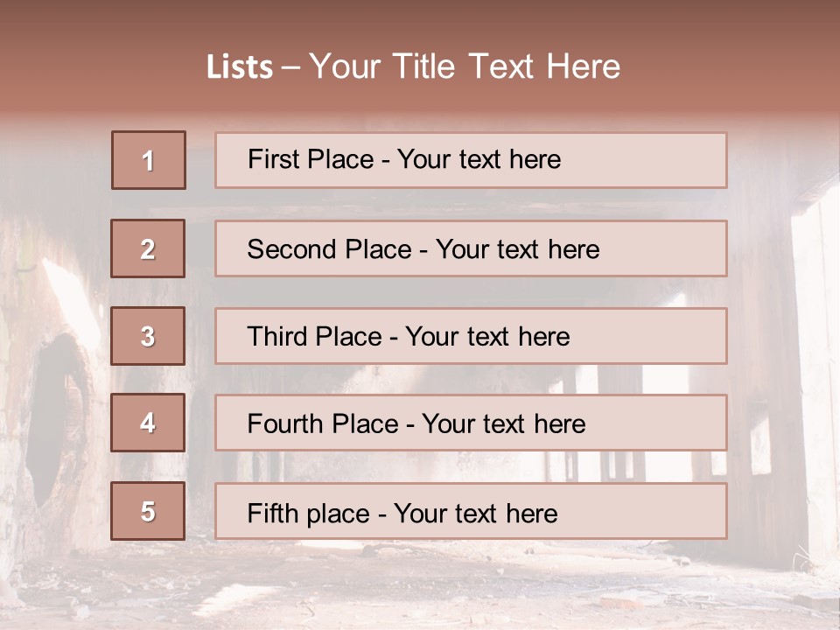Viewport: 840px width, 630px height.
Task: Click 'Your text here' in Second Place row
Action: click(x=517, y=249)
